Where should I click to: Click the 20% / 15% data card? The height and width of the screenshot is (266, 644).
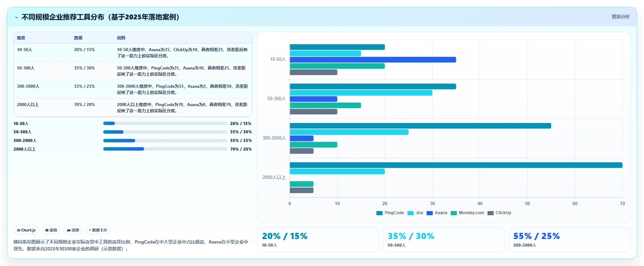point(318,239)
